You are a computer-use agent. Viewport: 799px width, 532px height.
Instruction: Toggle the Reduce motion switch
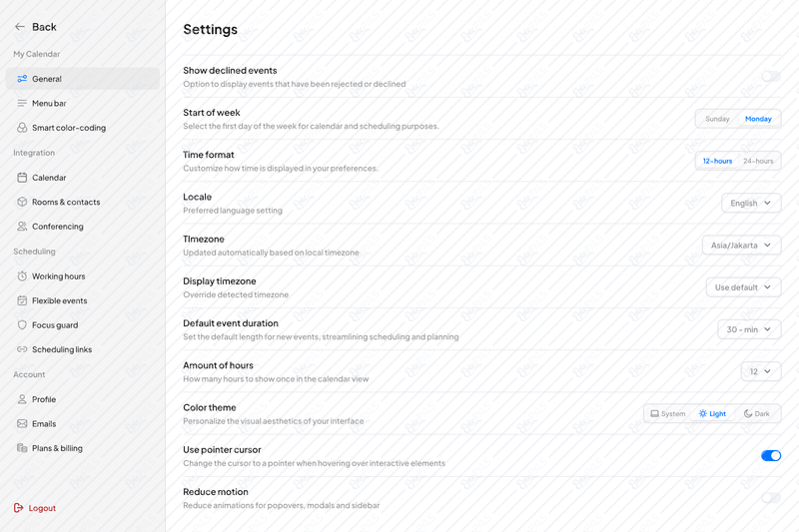(771, 498)
